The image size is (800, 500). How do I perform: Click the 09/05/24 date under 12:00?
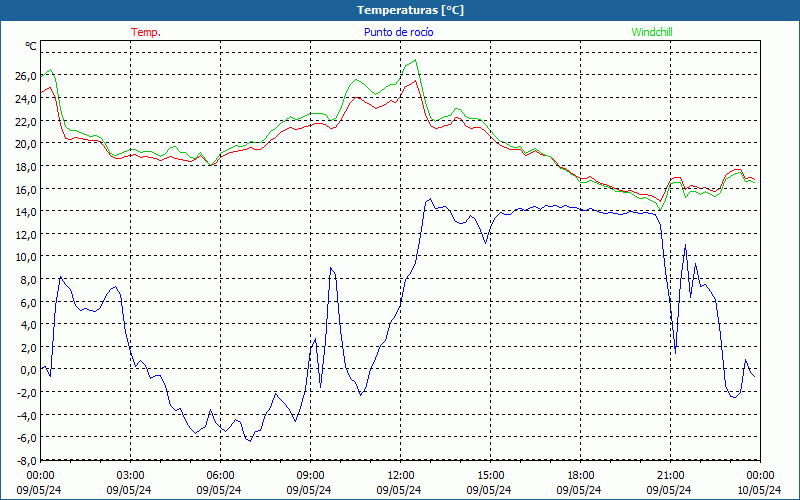tap(399, 490)
